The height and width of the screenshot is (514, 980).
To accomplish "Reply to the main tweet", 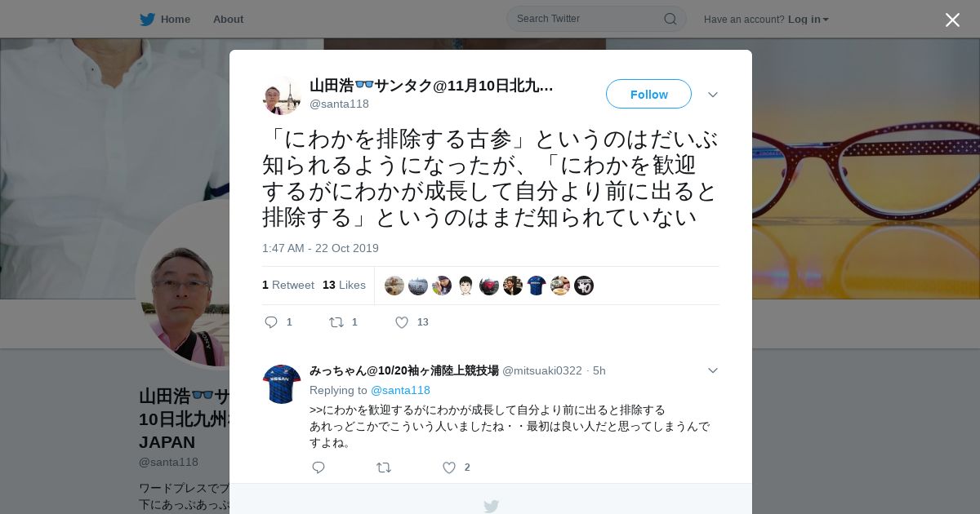I will pyautogui.click(x=272, y=322).
